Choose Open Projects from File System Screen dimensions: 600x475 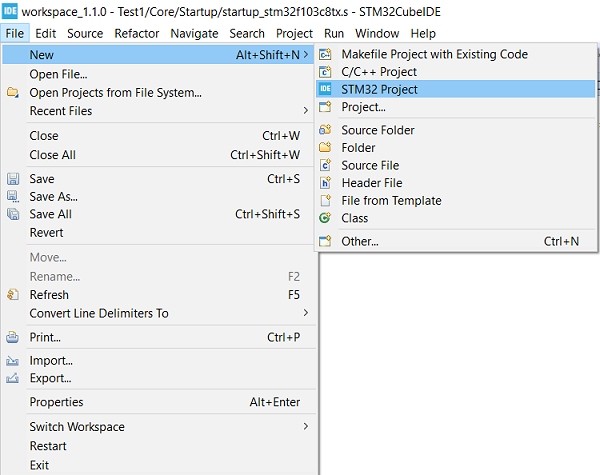tap(115, 93)
